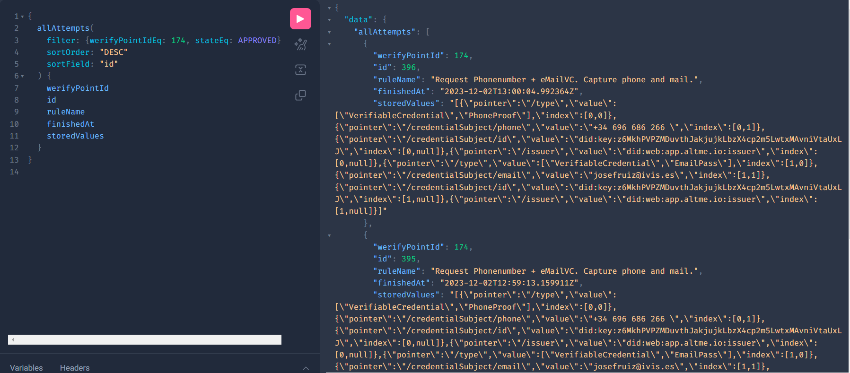This screenshot has height=373, width=850.
Task: Fold the response attempt object with id 396
Action: pyautogui.click(x=329, y=44)
